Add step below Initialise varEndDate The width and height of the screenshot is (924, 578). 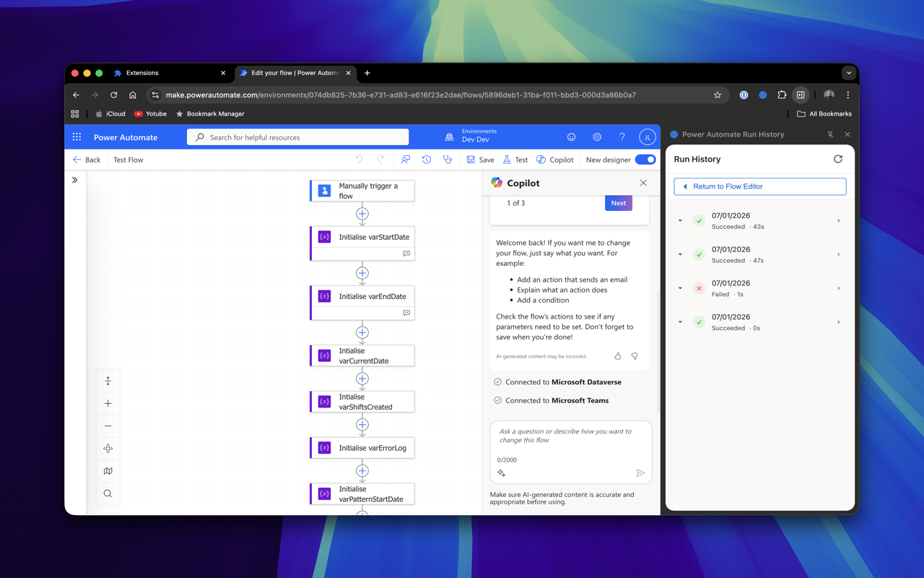(x=362, y=332)
